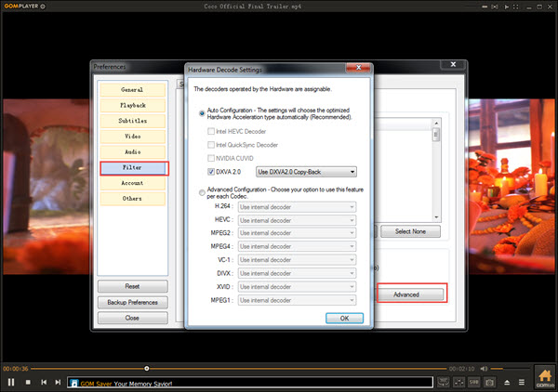
Task: Click OK in Hardware Decode Settings
Action: [x=344, y=318]
